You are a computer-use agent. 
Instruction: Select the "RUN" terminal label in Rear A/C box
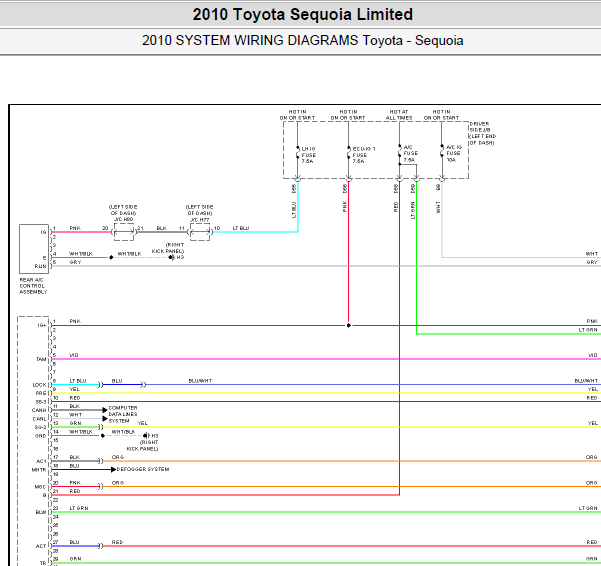click(x=40, y=266)
